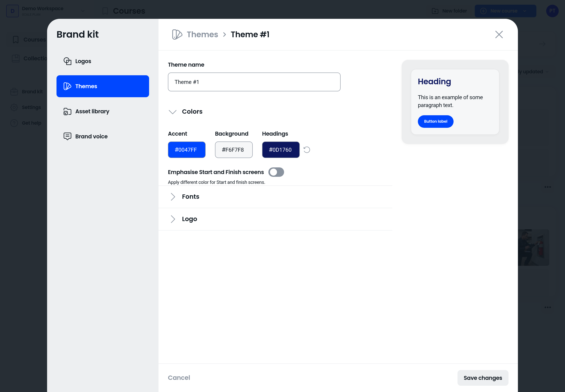Click the Collections icon in background sidebar
The height and width of the screenshot is (392, 565).
[15, 58]
